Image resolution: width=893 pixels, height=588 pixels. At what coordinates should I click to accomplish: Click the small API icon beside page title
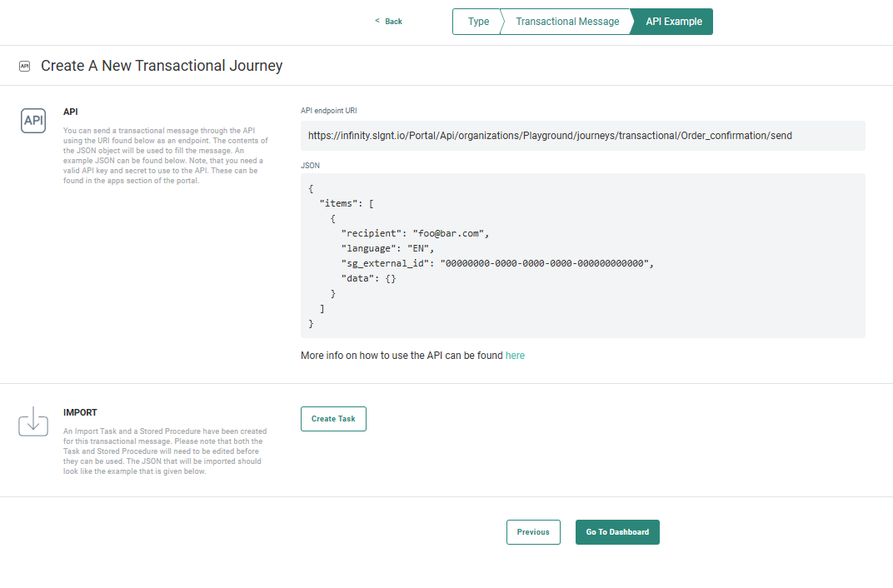[x=24, y=66]
